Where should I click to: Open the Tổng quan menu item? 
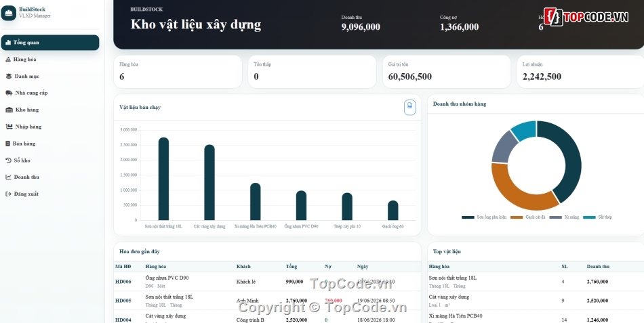50,43
